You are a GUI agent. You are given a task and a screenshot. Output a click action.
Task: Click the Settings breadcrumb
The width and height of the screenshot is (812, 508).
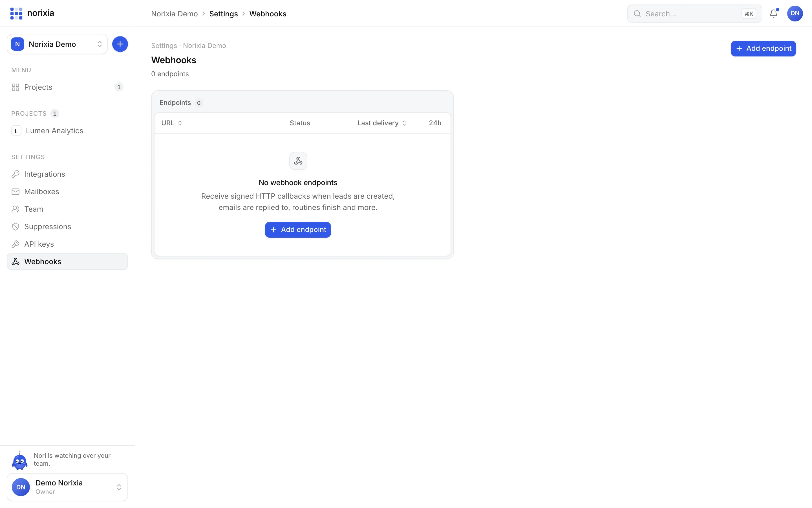click(224, 14)
